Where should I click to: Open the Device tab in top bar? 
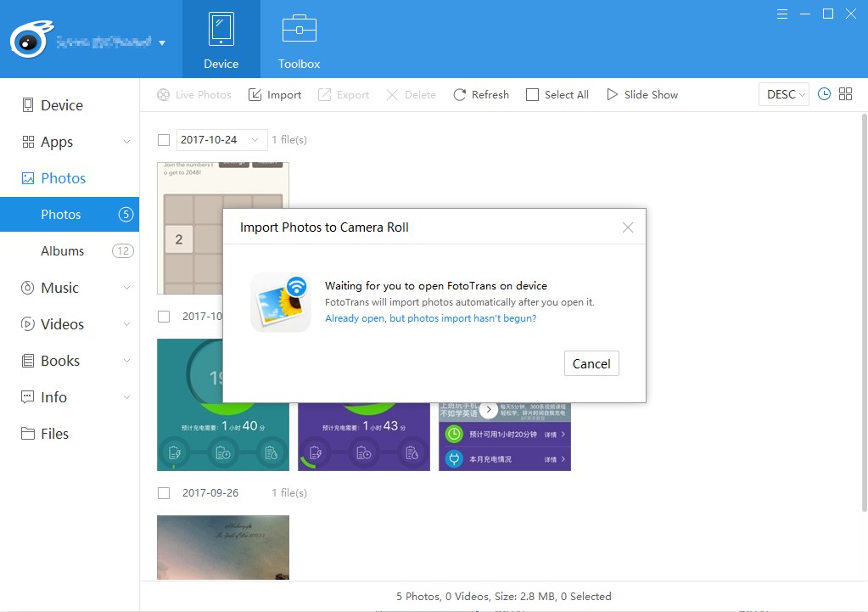[221, 39]
